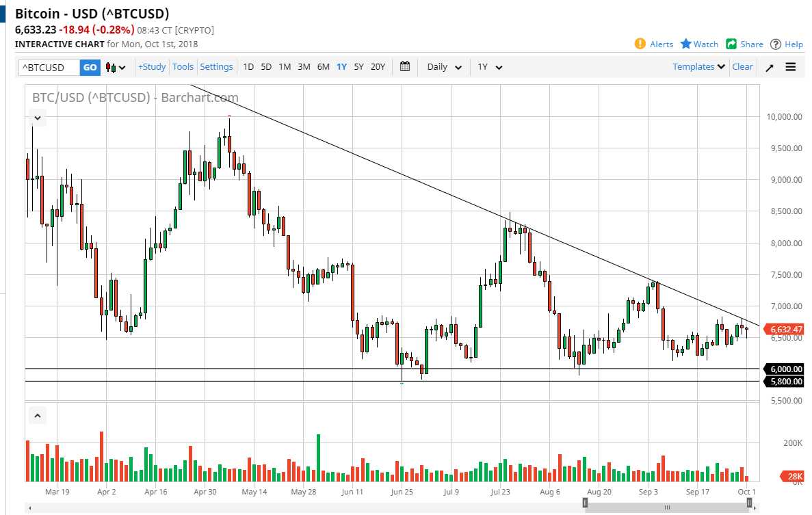The width and height of the screenshot is (812, 515).
Task: Switch to the 6M time range
Action: (323, 66)
